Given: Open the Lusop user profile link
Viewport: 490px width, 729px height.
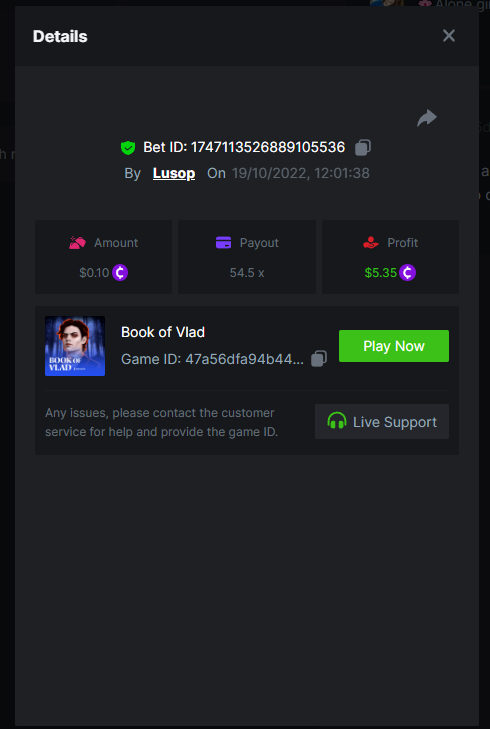Looking at the screenshot, I should 174,173.
